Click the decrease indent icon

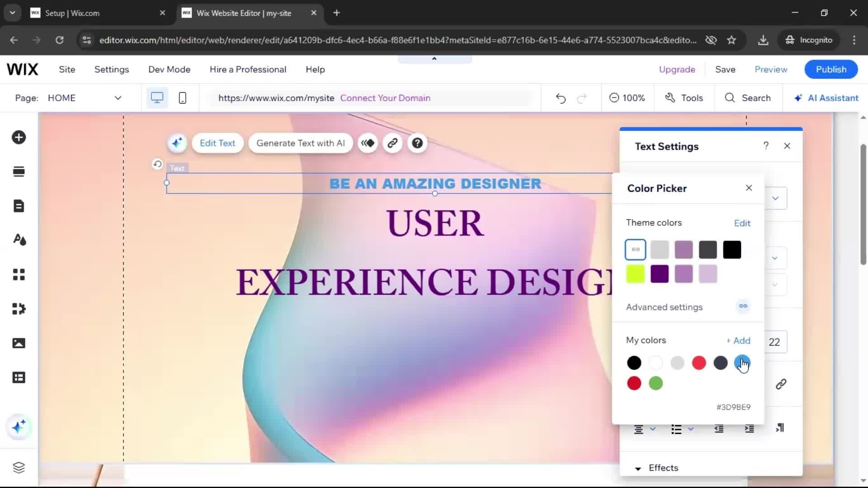click(719, 429)
